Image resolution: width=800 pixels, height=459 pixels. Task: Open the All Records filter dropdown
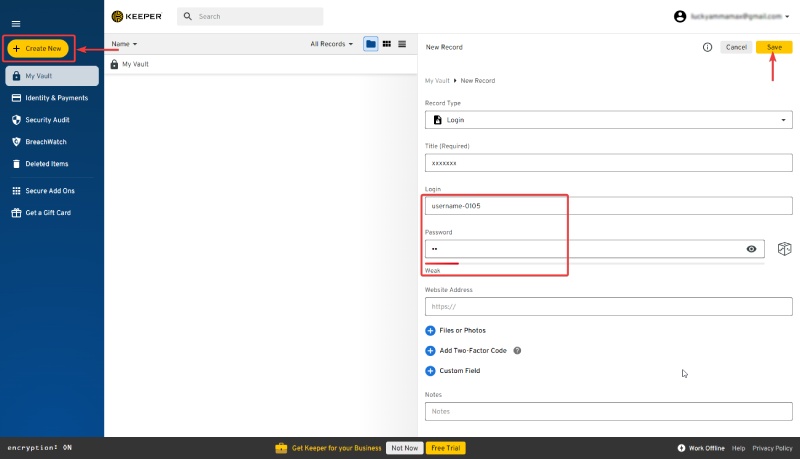tap(332, 44)
